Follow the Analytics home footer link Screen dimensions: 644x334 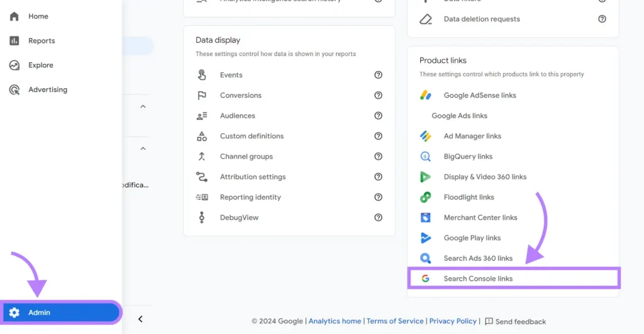335,321
